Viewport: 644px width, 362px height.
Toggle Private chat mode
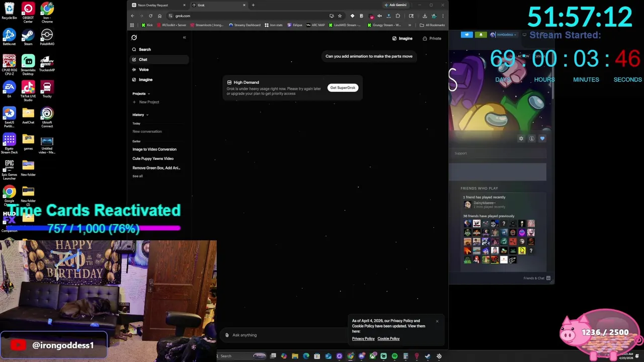click(432, 38)
